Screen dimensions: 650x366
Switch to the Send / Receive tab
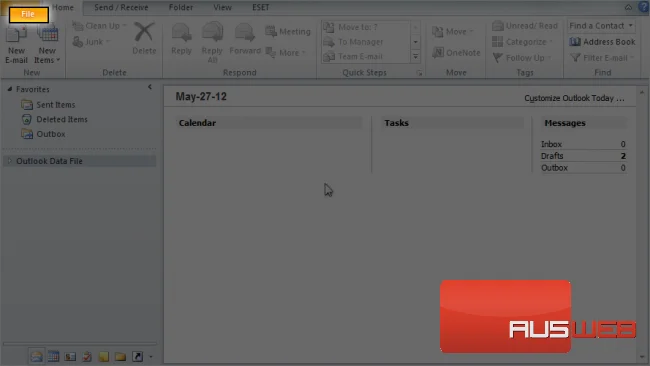pos(121,7)
